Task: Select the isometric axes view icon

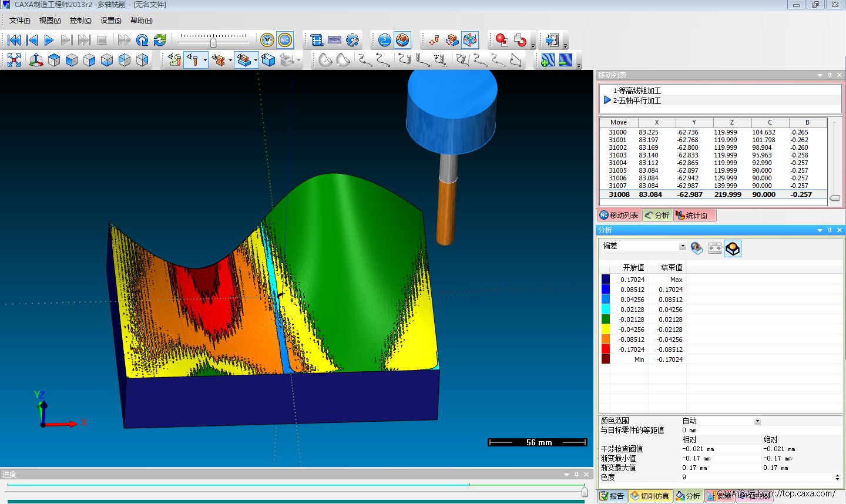Action: pos(36,60)
